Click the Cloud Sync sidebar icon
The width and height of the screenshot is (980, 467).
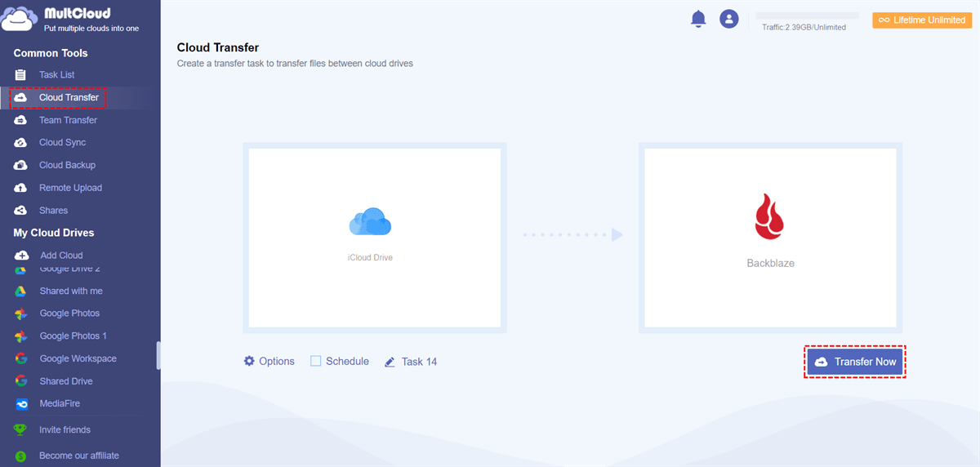[21, 143]
